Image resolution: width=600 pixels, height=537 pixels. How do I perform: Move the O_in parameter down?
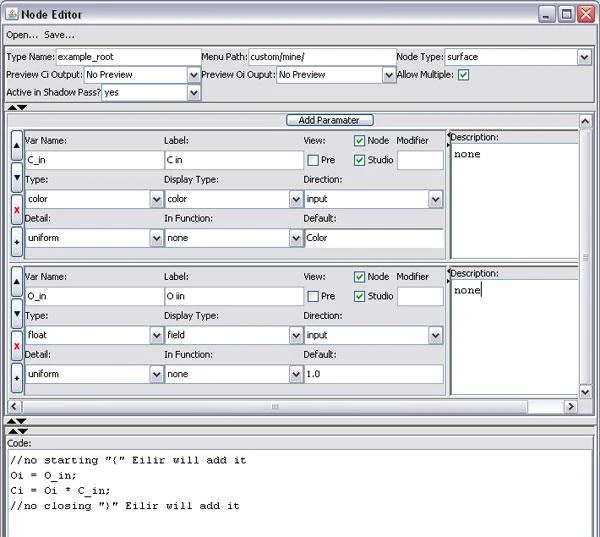pyautogui.click(x=17, y=314)
